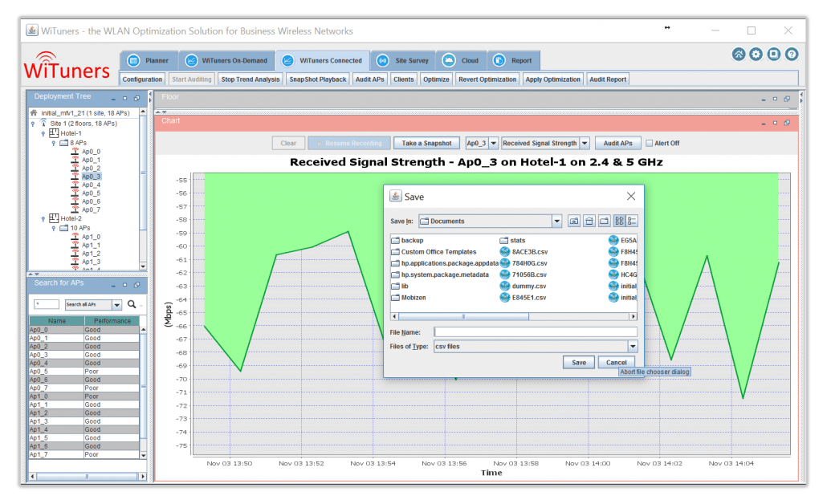Image resolution: width=827 pixels, height=504 pixels.
Task: Switch to the Planner tab
Action: tap(149, 61)
